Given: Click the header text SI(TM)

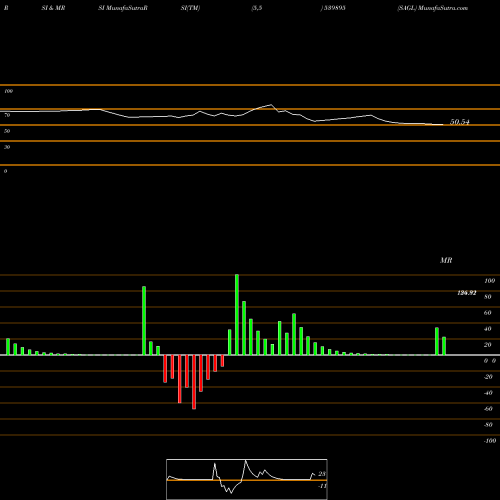Looking at the screenshot, I should pos(190,8).
